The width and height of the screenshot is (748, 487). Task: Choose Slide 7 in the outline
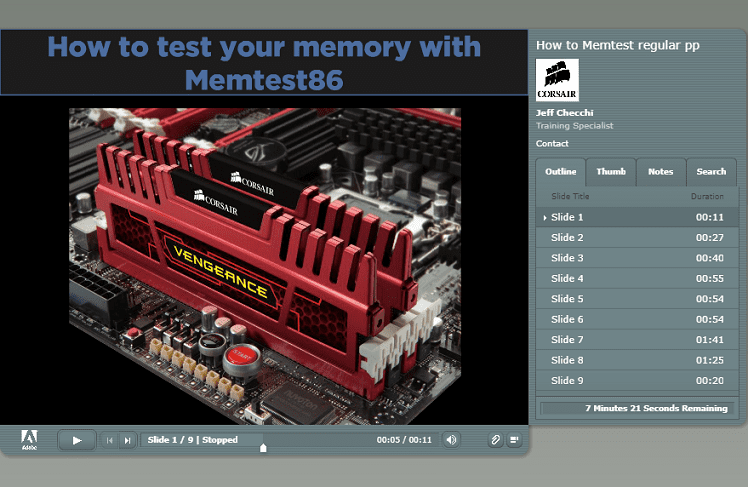pos(637,340)
